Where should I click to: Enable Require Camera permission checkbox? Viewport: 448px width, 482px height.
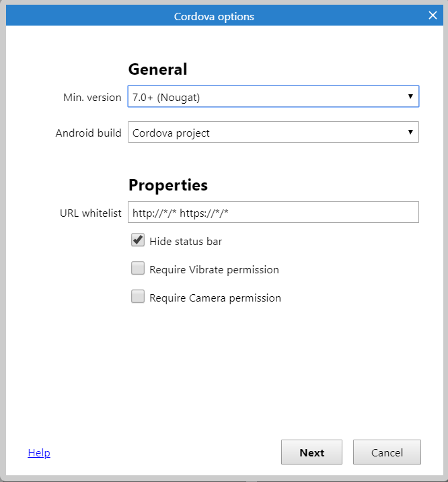pos(138,297)
